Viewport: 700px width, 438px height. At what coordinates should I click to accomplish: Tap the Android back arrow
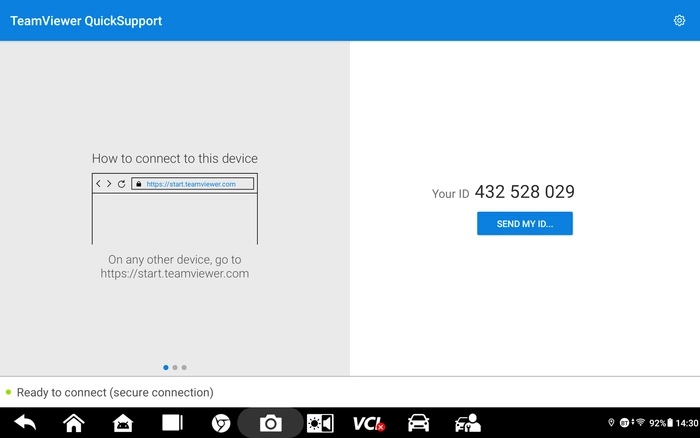pos(25,422)
